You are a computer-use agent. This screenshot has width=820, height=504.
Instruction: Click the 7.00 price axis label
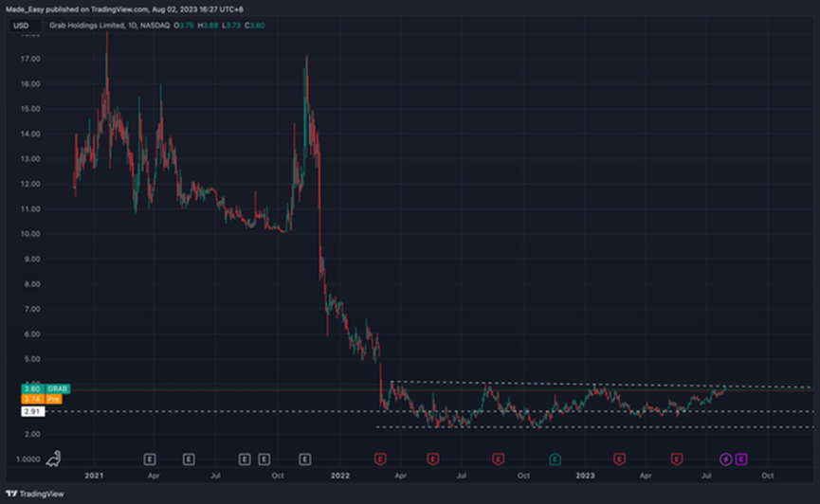32,309
